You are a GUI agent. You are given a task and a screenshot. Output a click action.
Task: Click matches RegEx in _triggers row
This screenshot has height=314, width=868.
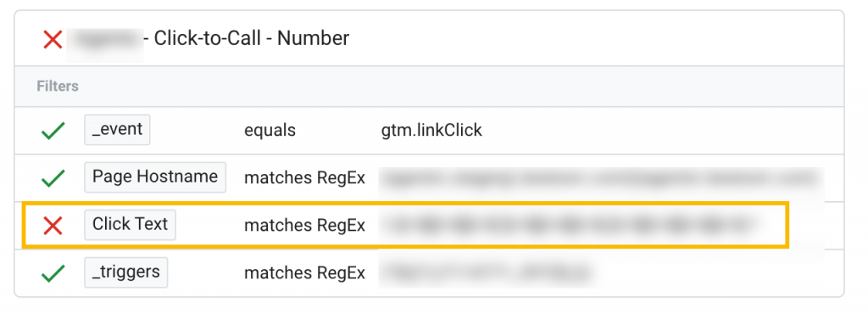305,273
